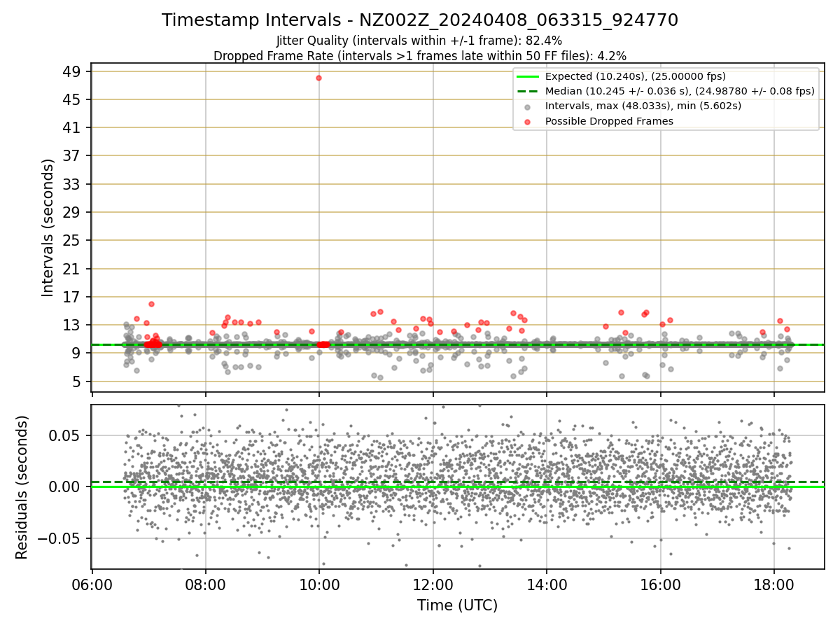The height and width of the screenshot is (630, 840).
Task: Click the gray dot marker in the legend
Action: point(528,106)
